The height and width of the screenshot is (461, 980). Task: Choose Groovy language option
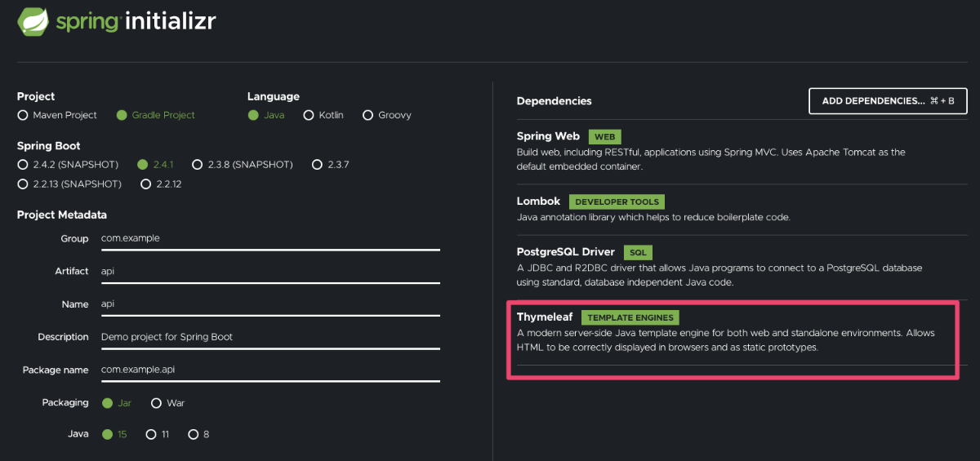(x=387, y=115)
